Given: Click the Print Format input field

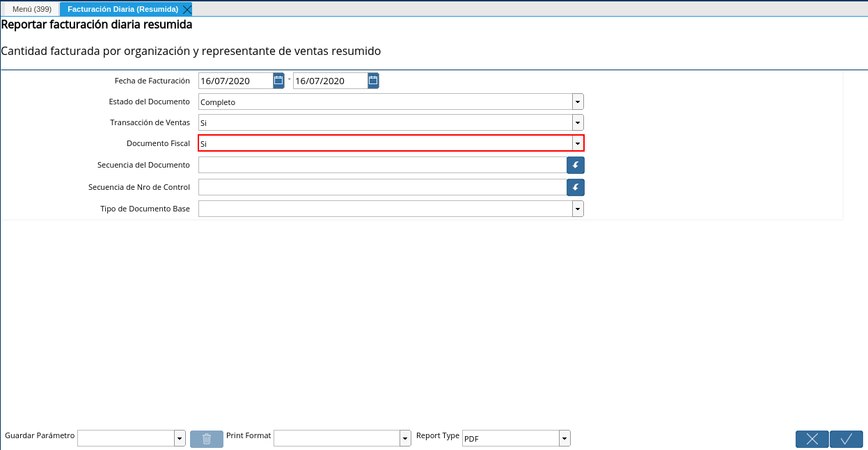Looking at the screenshot, I should click(337, 438).
